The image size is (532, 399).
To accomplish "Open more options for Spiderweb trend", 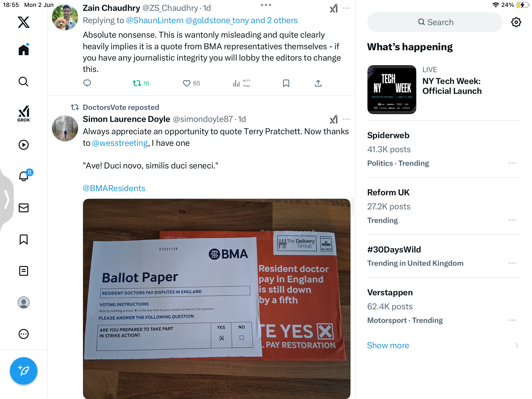I will click(x=512, y=163).
